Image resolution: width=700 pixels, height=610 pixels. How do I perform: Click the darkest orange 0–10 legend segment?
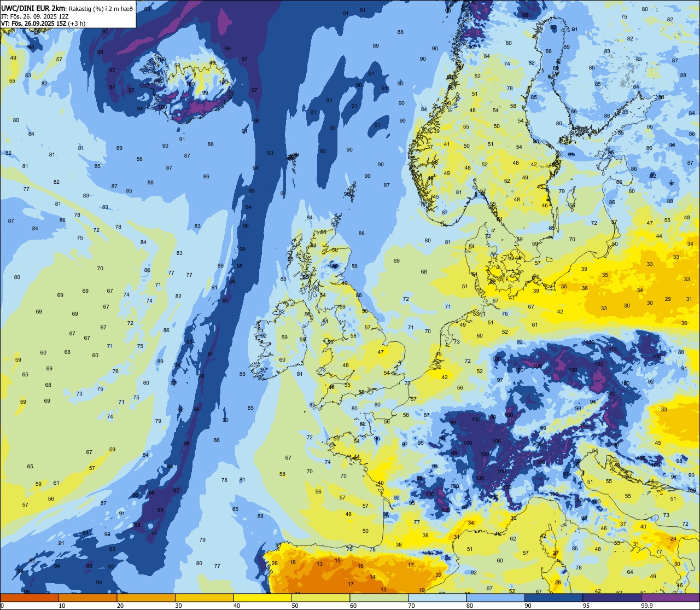30,597
